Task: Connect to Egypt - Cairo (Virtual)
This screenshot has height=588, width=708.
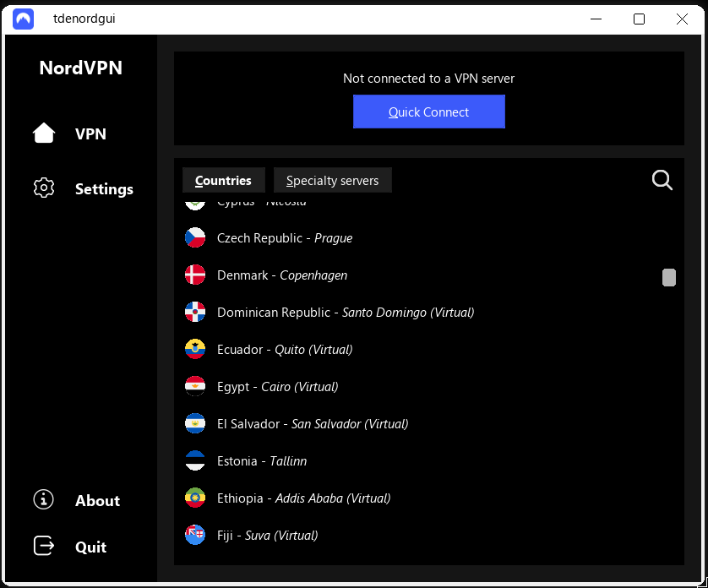Action: 277,387
